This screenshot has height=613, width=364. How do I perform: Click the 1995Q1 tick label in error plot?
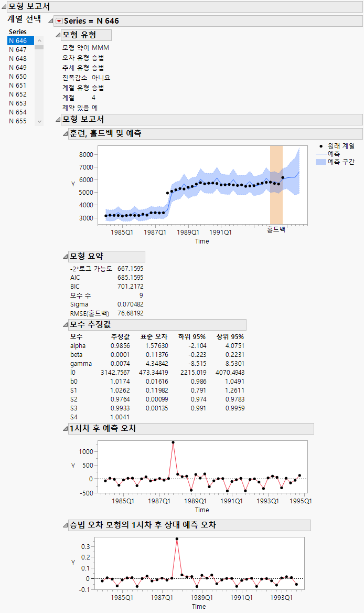[x=301, y=501]
